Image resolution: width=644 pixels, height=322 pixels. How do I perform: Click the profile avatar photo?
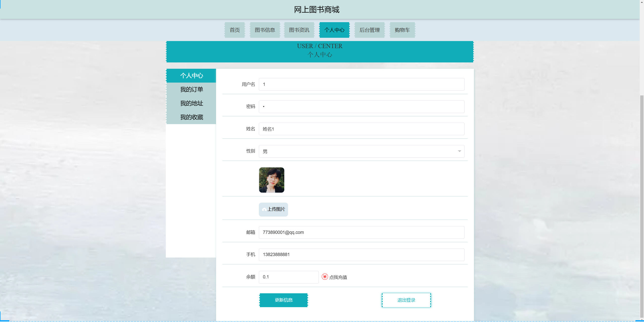(x=272, y=180)
